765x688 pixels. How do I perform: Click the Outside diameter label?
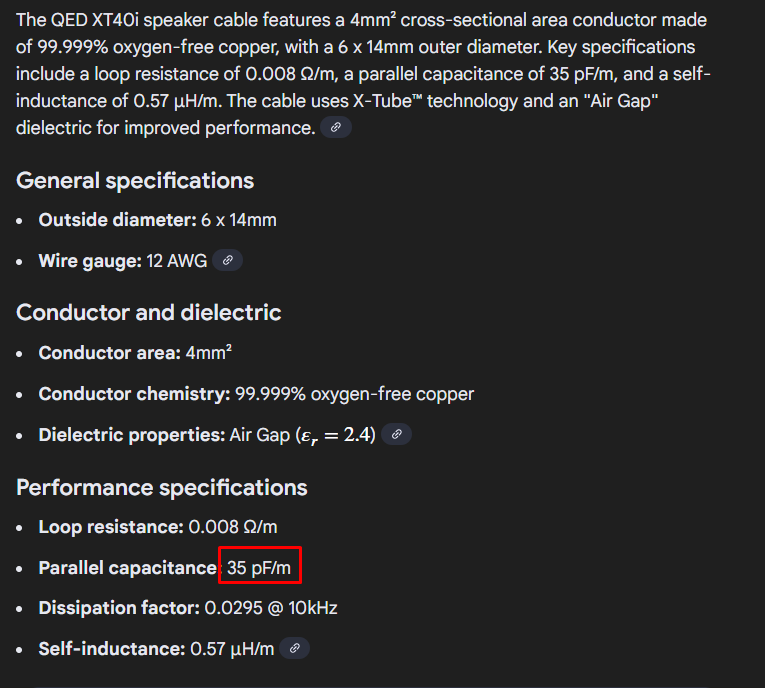[117, 220]
